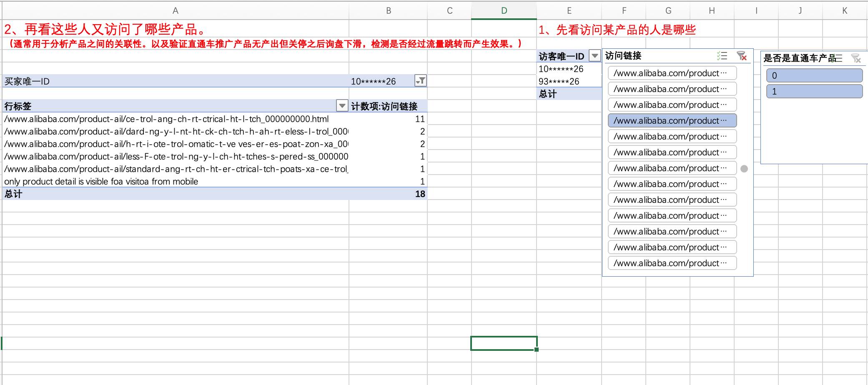
Task: Select the count 1 for the less-F-ote row
Action: [388, 156]
